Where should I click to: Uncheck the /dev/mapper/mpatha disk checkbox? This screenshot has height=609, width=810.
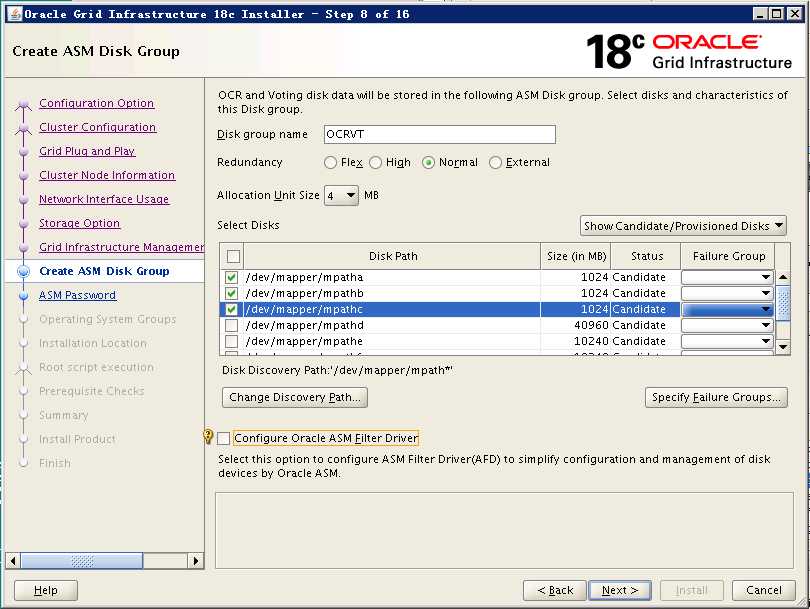pyautogui.click(x=231, y=277)
